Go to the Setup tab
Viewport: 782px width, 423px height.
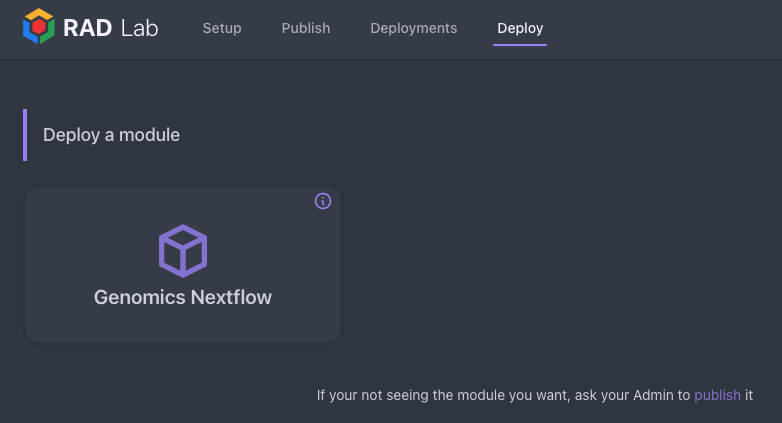coord(222,28)
